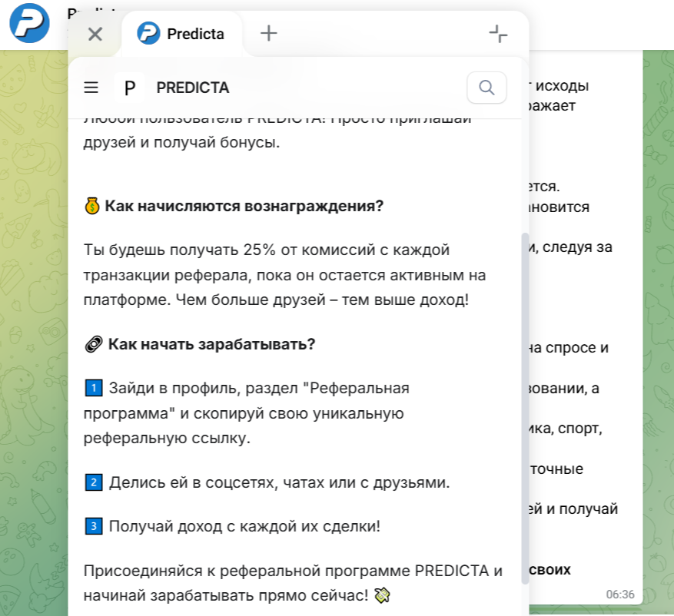The image size is (674, 616).
Task: Click text "Делись ей в соцсетях, чатах или с друзьями."
Action: (x=280, y=482)
